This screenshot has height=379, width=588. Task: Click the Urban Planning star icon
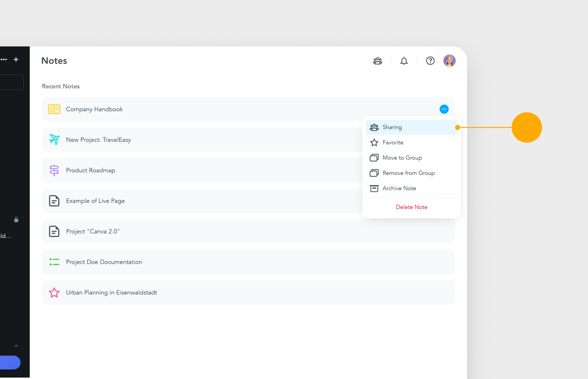54,293
